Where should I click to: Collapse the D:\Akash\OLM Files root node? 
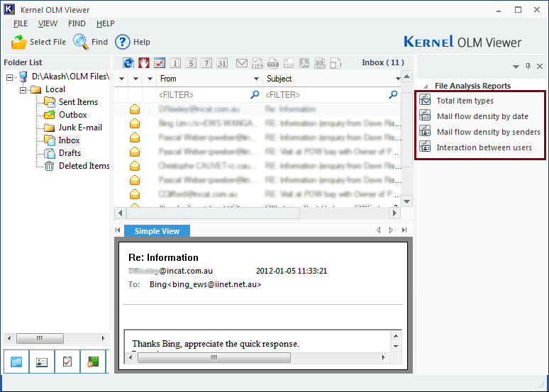(9, 77)
